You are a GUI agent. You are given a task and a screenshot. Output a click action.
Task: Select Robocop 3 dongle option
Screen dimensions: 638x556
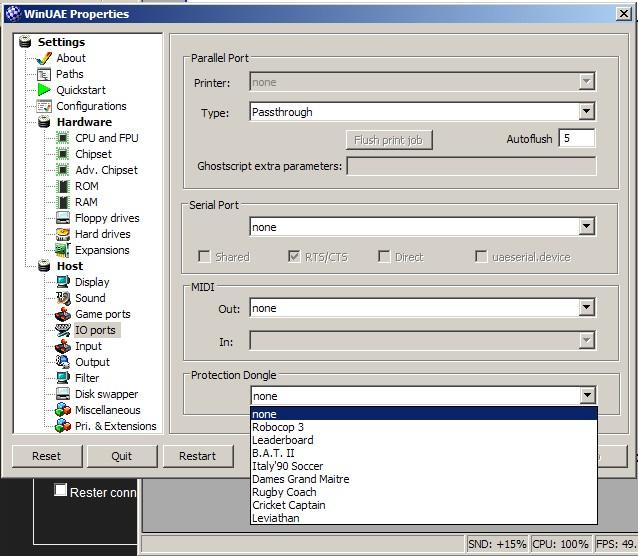tap(424, 427)
